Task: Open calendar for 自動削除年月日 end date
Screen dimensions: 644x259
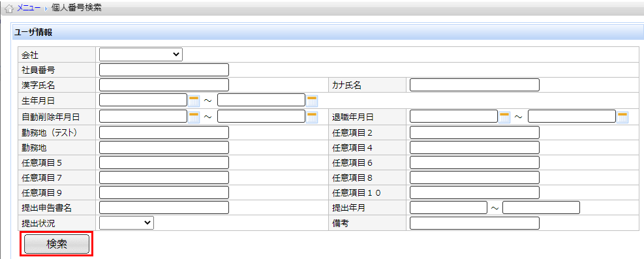Action: click(312, 117)
